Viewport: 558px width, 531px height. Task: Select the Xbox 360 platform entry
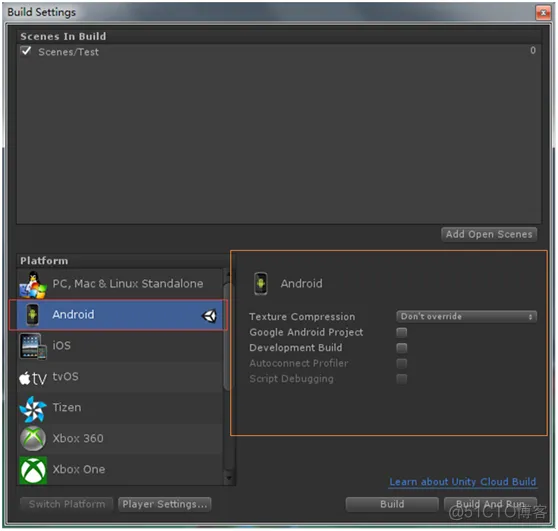(120, 439)
